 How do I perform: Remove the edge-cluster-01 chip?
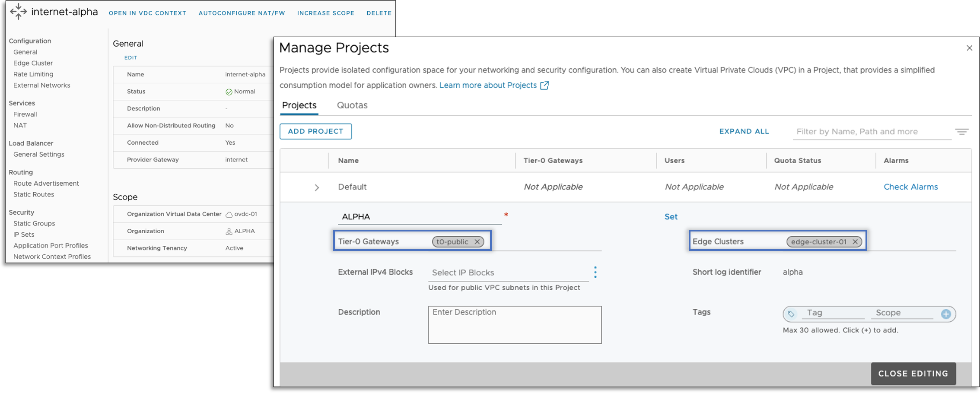click(855, 242)
